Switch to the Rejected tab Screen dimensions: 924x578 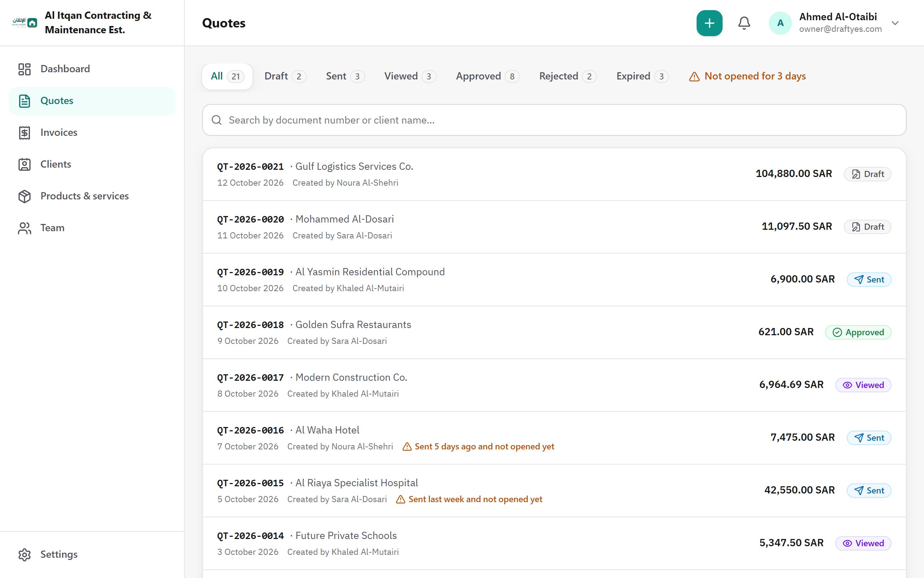pyautogui.click(x=567, y=76)
